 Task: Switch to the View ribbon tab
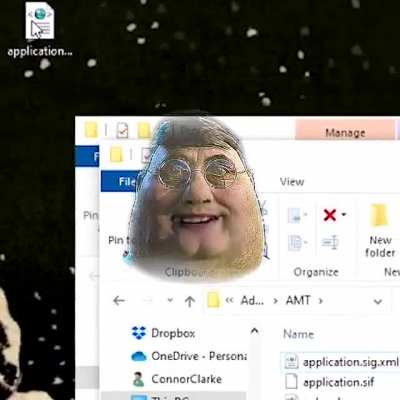click(x=292, y=181)
